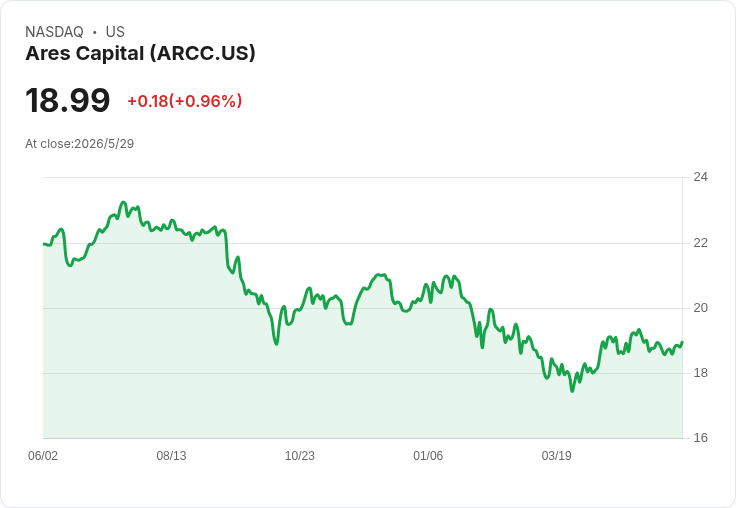
Task: Click the 24 y-axis price label
Action: tap(700, 177)
